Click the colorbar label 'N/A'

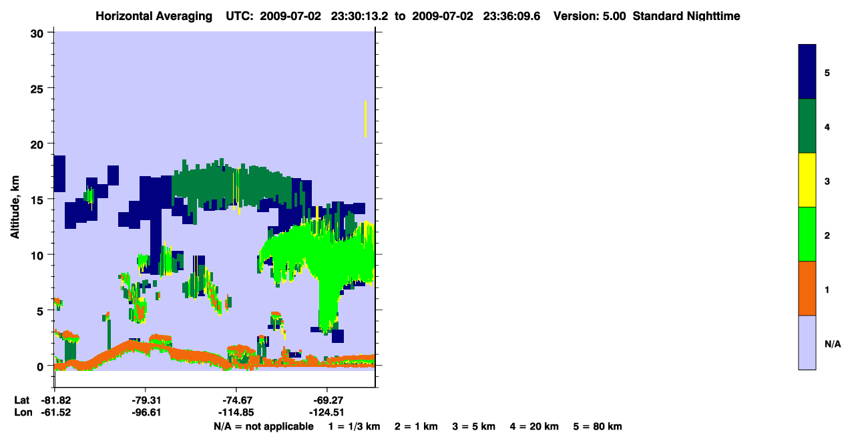pos(833,344)
